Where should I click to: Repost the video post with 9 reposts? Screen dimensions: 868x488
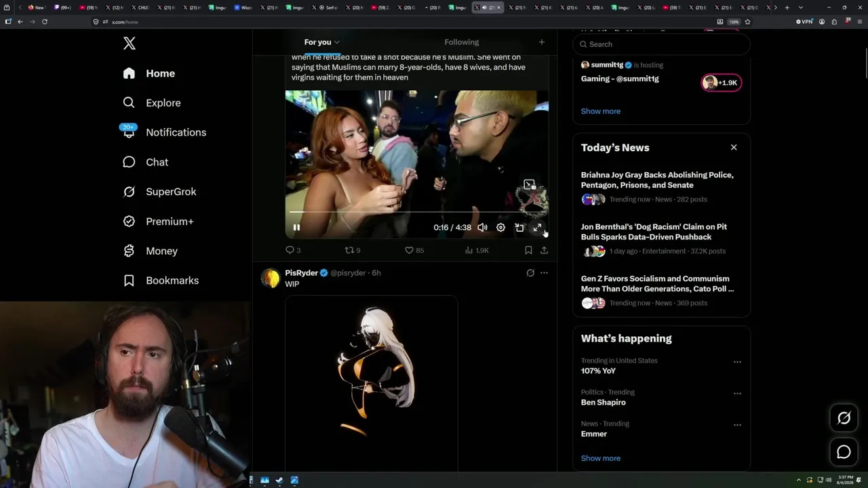pyautogui.click(x=353, y=250)
